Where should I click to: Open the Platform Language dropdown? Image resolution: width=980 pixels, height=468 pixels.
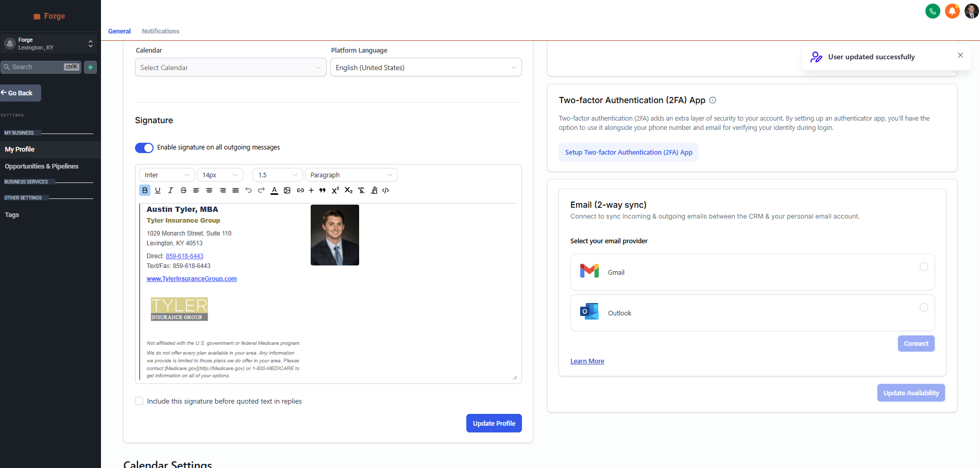tap(426, 68)
